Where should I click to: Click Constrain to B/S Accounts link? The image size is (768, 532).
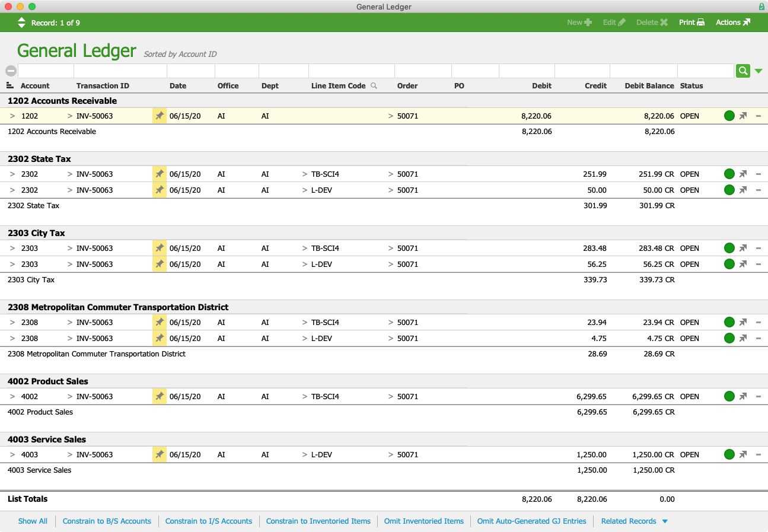107,521
